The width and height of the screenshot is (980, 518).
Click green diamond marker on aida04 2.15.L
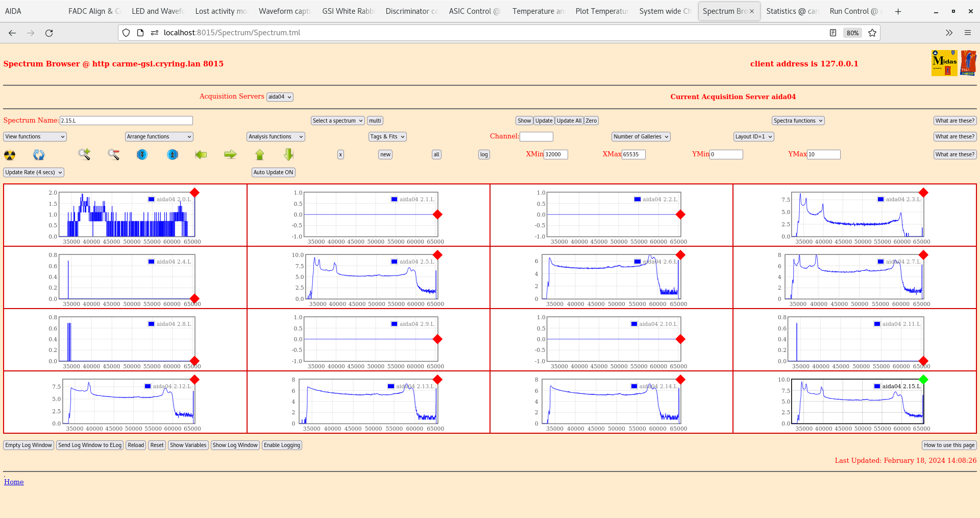pos(923,380)
